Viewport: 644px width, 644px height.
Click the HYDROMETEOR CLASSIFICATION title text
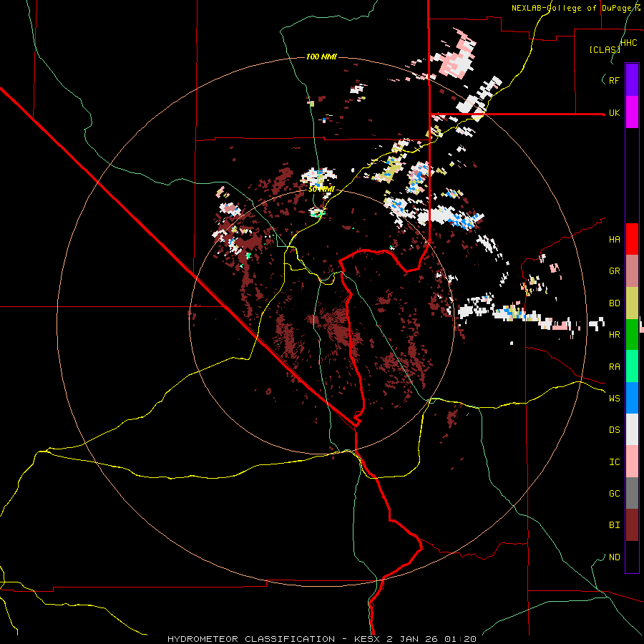point(251,639)
